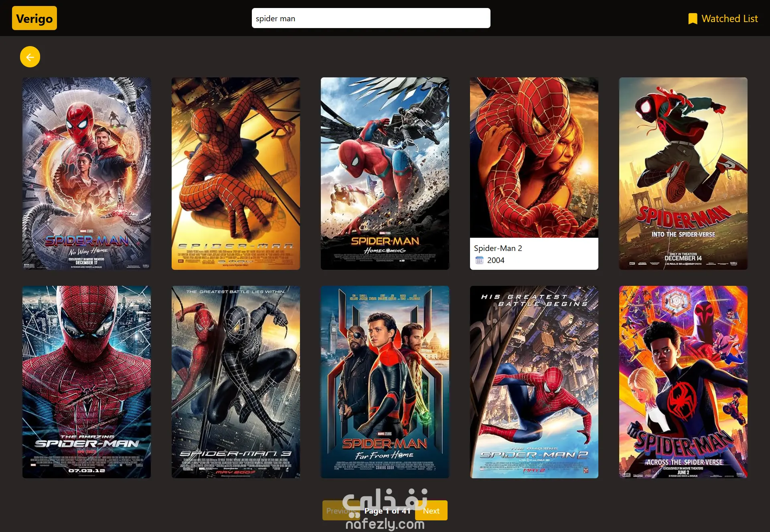Go to the Next results page
The height and width of the screenshot is (532, 770).
point(431,510)
